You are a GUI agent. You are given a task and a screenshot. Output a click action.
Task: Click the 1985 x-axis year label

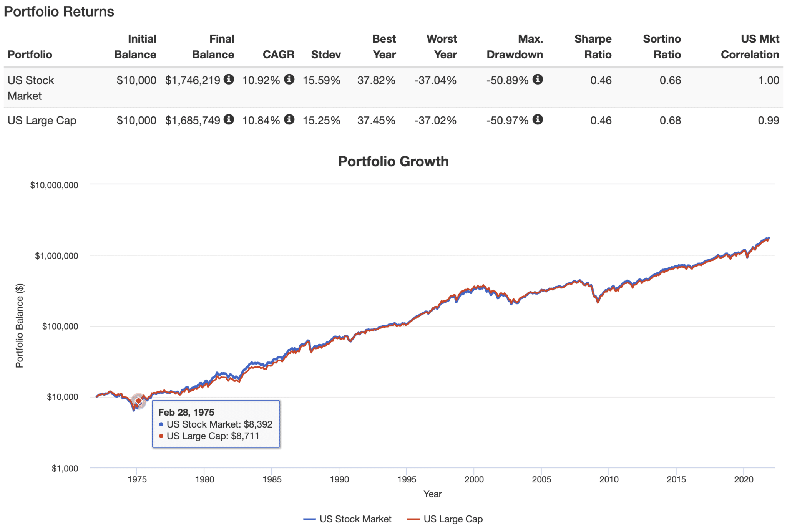(x=272, y=479)
